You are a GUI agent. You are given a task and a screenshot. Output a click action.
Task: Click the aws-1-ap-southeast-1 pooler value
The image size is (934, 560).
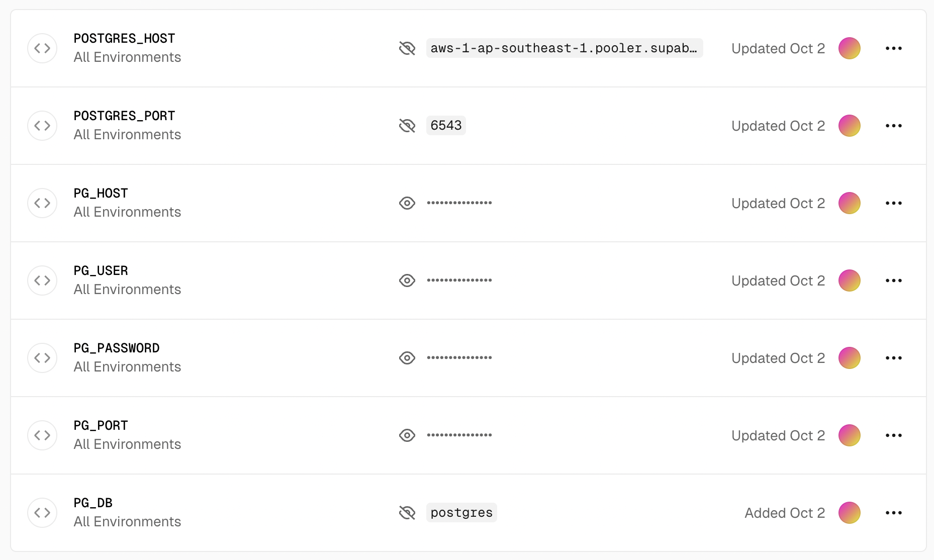565,48
